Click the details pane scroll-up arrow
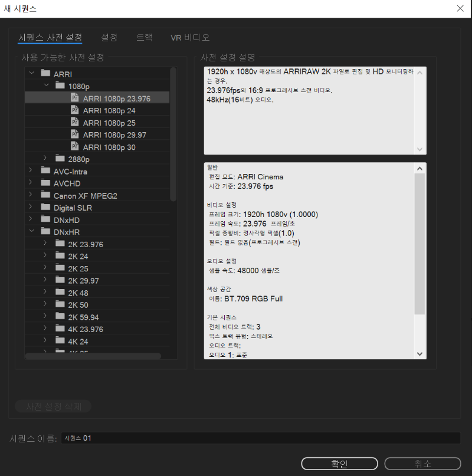The image size is (472, 476). [419, 169]
